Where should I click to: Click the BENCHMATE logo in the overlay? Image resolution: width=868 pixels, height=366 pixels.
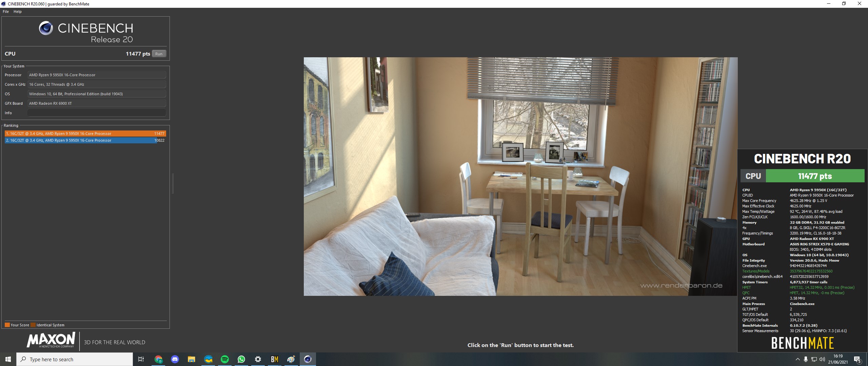click(x=803, y=343)
